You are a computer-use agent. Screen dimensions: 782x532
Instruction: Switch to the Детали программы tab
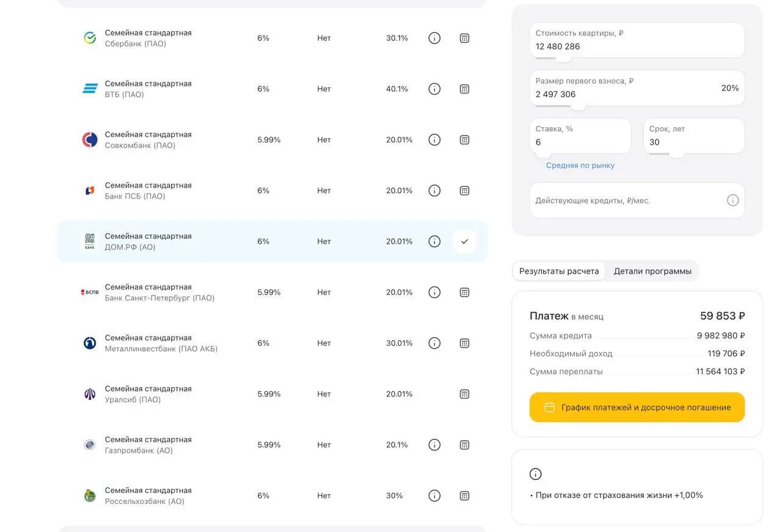[x=652, y=271]
